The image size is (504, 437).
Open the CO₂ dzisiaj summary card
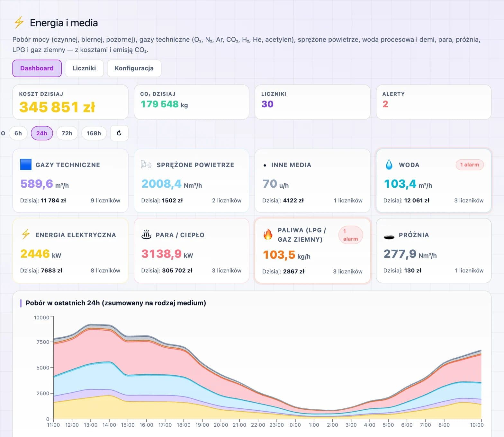192,102
